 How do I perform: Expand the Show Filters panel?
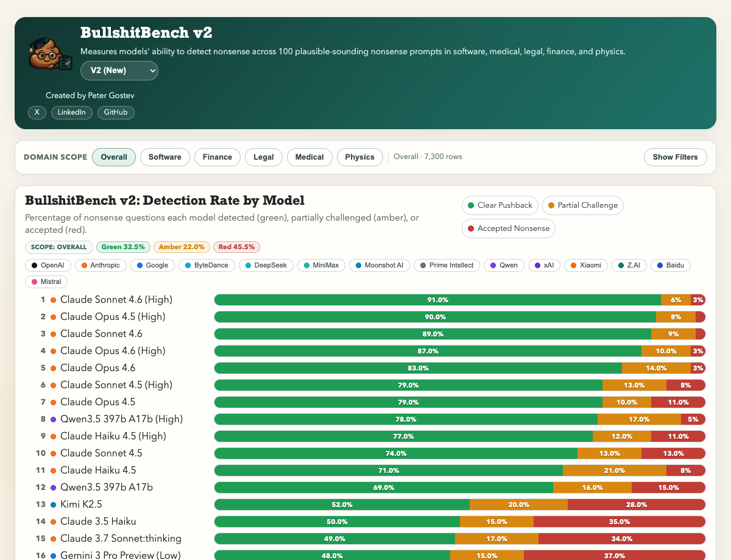pyautogui.click(x=675, y=157)
